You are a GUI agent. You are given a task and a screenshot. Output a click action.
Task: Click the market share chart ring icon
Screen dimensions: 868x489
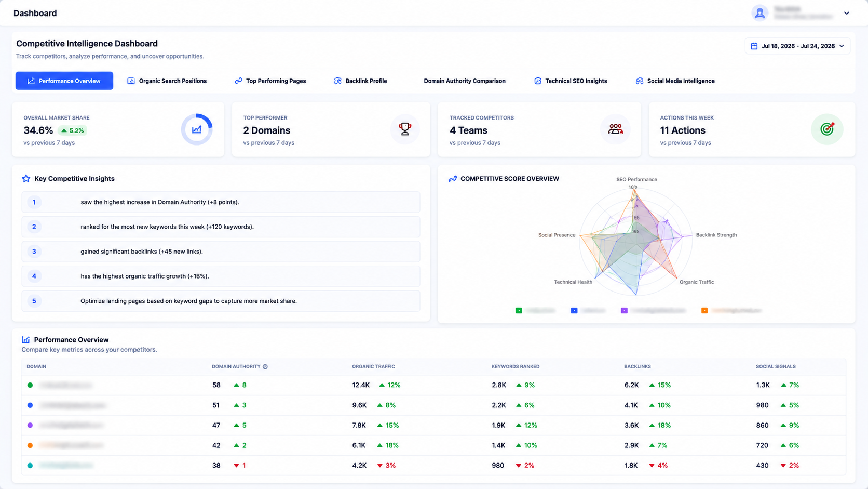(x=197, y=129)
